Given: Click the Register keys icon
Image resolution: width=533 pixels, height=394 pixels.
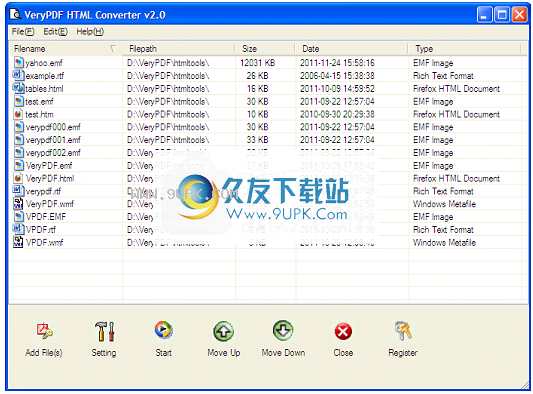Looking at the screenshot, I should tap(403, 331).
